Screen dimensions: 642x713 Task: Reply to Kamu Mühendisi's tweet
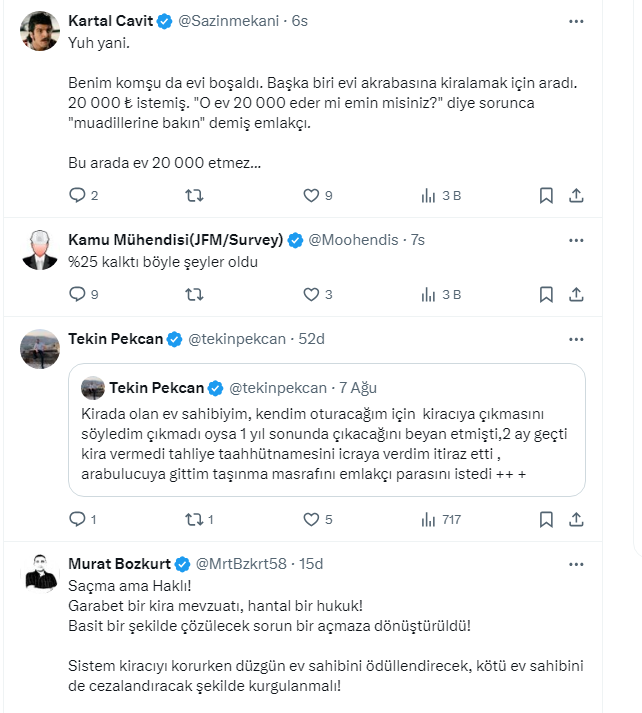pos(78,294)
